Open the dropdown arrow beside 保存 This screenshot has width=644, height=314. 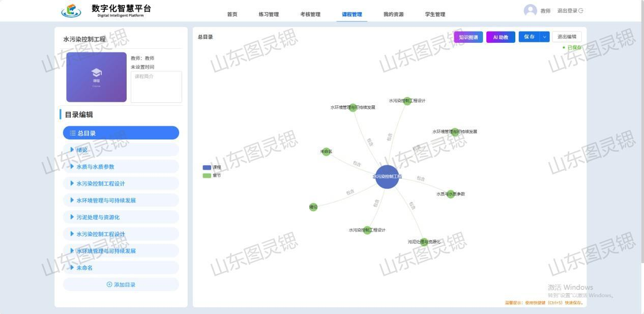coord(544,37)
